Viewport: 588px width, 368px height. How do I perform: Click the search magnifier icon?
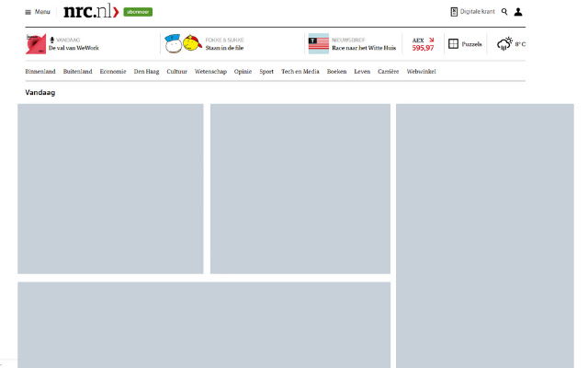[504, 12]
